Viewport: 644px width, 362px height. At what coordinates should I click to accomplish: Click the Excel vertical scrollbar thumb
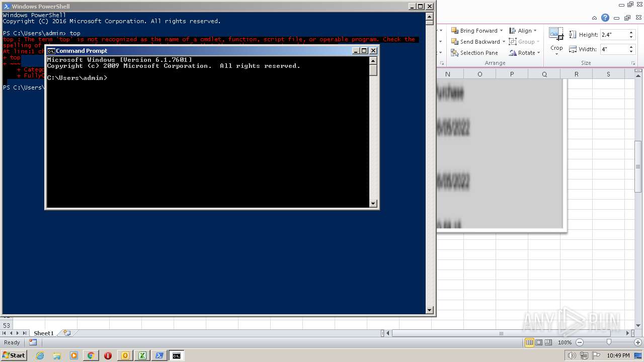pyautogui.click(x=638, y=167)
